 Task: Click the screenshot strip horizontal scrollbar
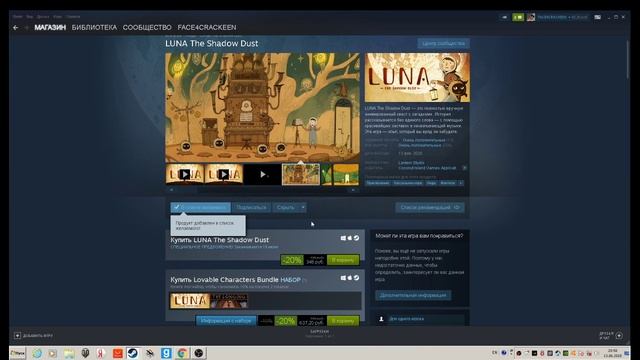[262, 190]
